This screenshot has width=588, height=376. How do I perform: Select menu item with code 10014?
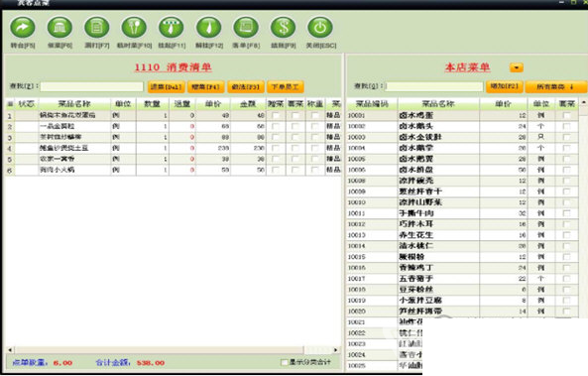click(462, 246)
